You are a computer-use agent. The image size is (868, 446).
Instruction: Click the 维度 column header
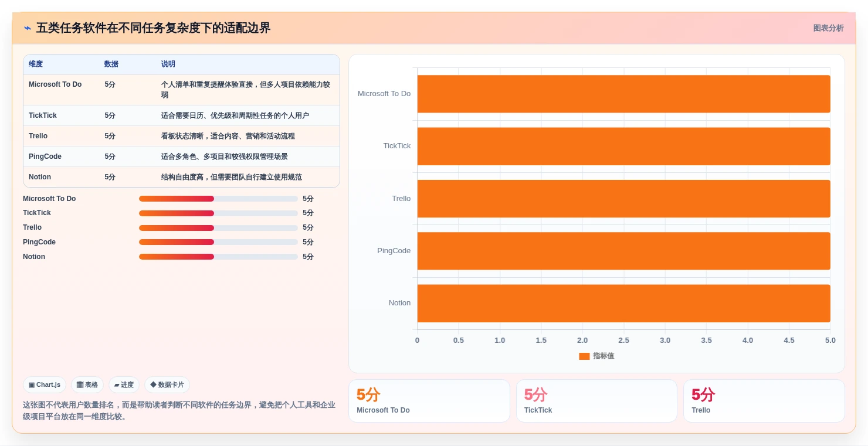36,64
